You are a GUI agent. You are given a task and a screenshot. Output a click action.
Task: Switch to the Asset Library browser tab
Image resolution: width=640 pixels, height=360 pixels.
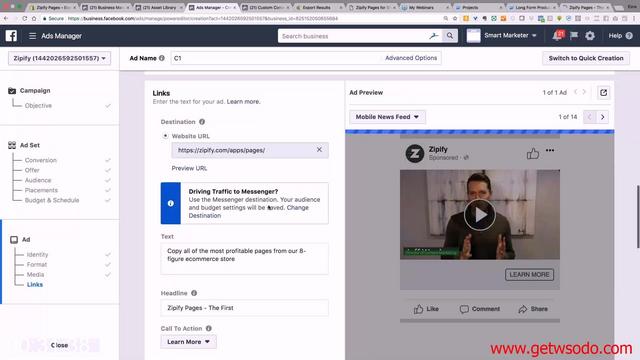[x=159, y=7]
